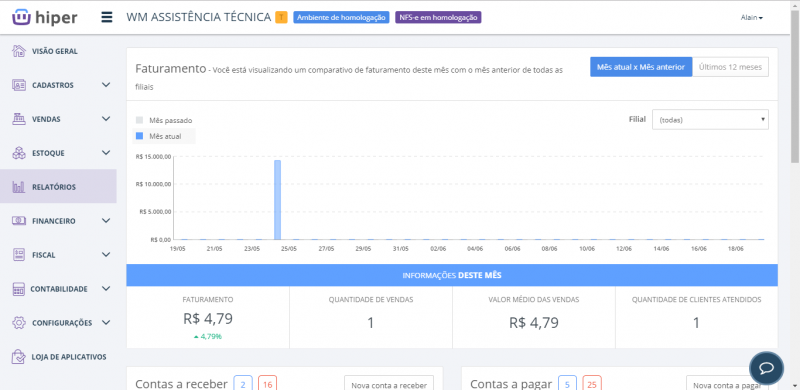This screenshot has width=800, height=390.
Task: Open the Filial dropdown
Action: (710, 119)
